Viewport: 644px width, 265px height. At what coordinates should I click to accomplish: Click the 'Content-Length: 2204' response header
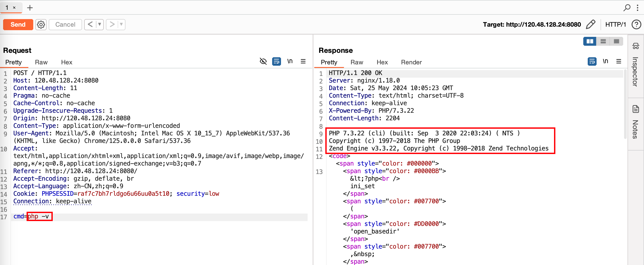[364, 118]
